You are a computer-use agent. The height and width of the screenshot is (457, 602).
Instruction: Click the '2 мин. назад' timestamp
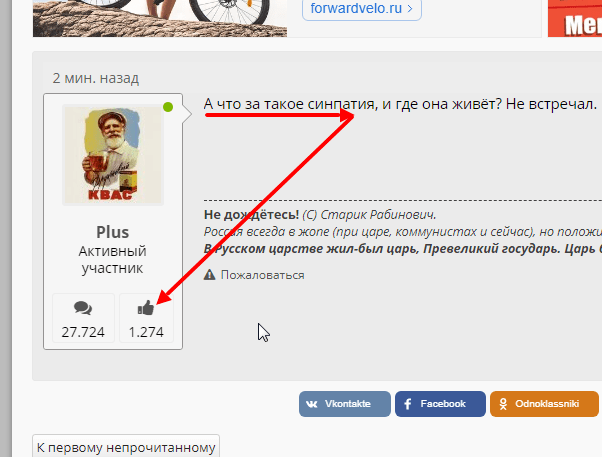pyautogui.click(x=96, y=78)
